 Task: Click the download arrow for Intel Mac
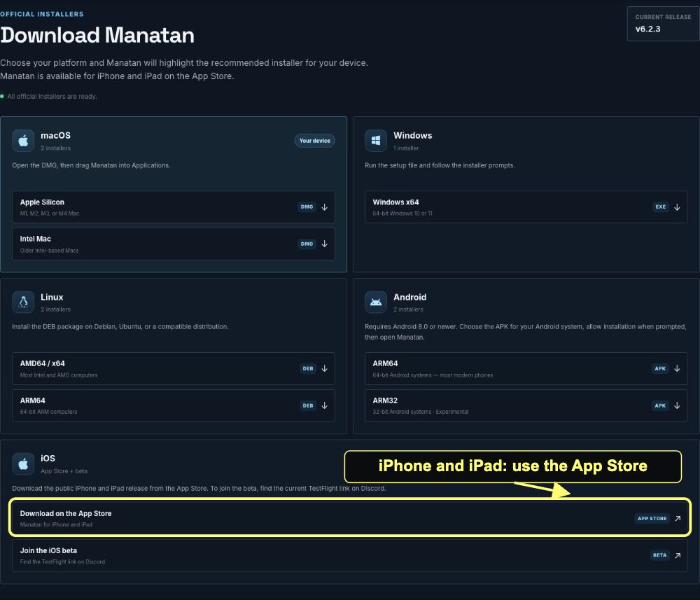coord(325,244)
